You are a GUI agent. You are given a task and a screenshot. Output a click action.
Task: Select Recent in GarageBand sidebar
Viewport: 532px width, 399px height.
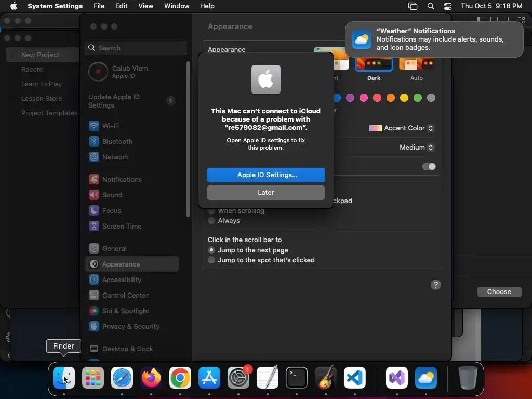coord(32,69)
